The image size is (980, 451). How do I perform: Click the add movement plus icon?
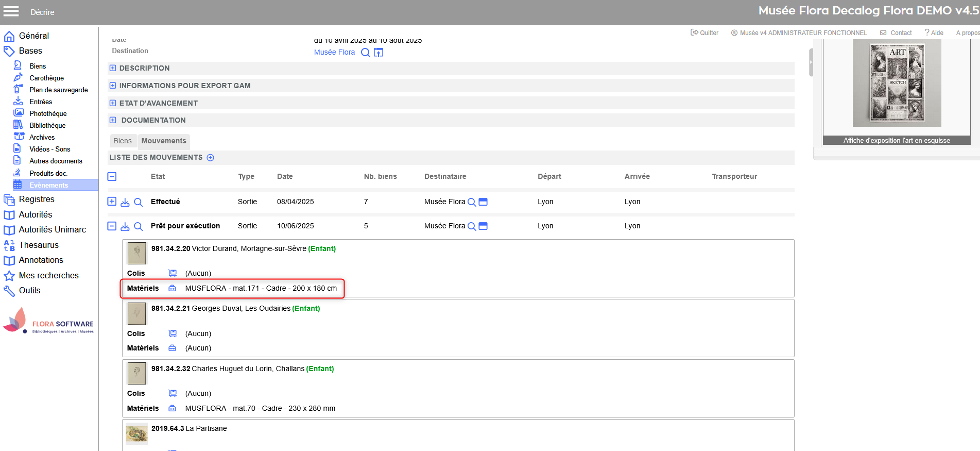tap(210, 158)
